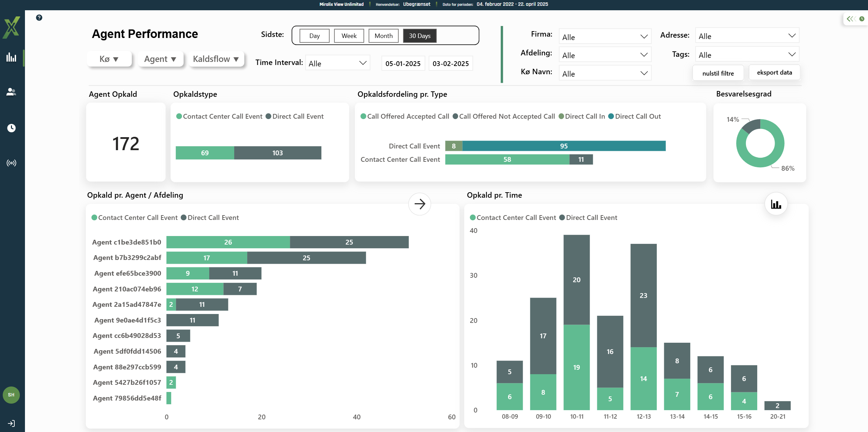The image size is (868, 432).
Task: Open the Time Interval dropdown
Action: [x=337, y=63]
